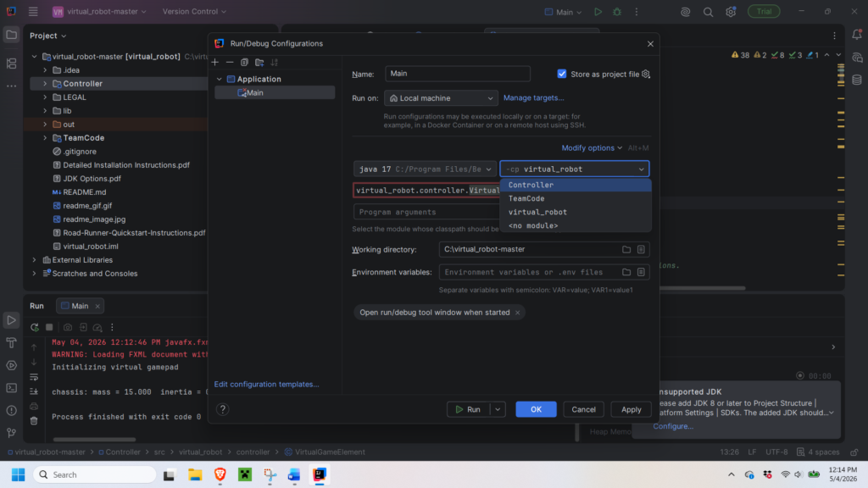The width and height of the screenshot is (868, 488).
Task: Open the Edit configuration templates link
Action: [266, 384]
